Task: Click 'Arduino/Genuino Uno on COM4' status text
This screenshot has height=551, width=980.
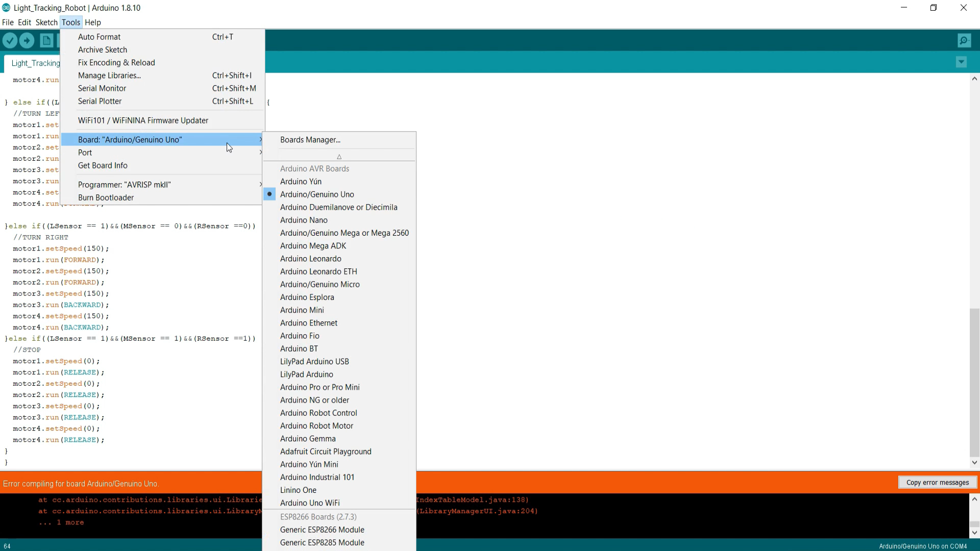Action: [x=923, y=546]
